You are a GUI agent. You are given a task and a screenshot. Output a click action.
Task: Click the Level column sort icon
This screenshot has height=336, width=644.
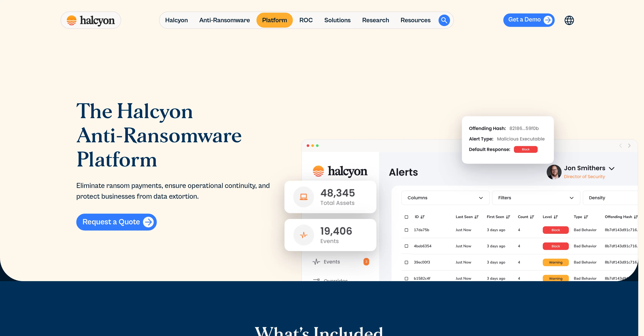point(556,217)
